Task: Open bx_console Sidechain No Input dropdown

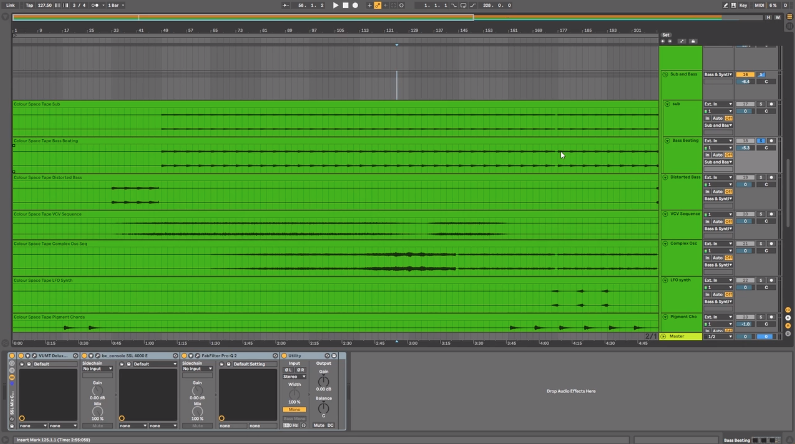Action: (97, 368)
